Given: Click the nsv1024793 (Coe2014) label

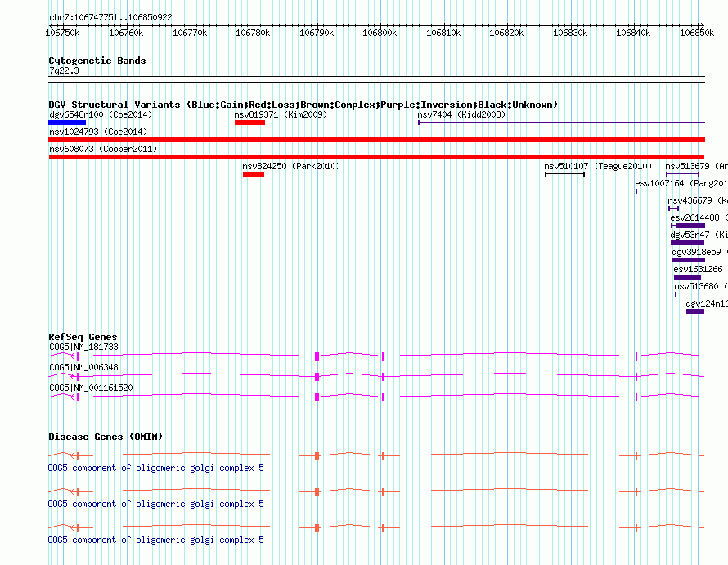Looking at the screenshot, I should coord(98,132).
